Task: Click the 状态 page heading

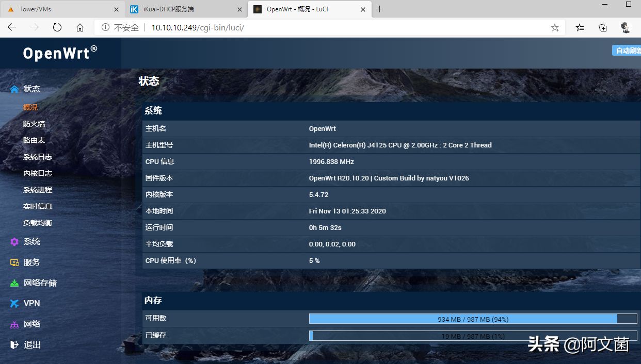Action: (149, 81)
